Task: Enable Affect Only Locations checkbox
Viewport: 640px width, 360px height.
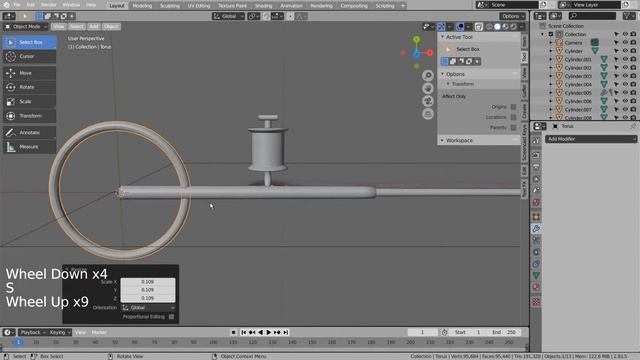Action: 513,117
